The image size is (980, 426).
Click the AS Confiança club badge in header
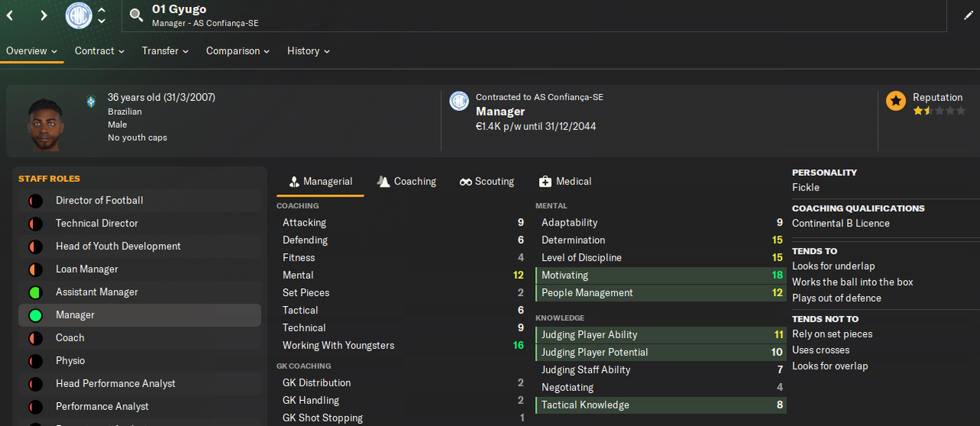point(79,15)
